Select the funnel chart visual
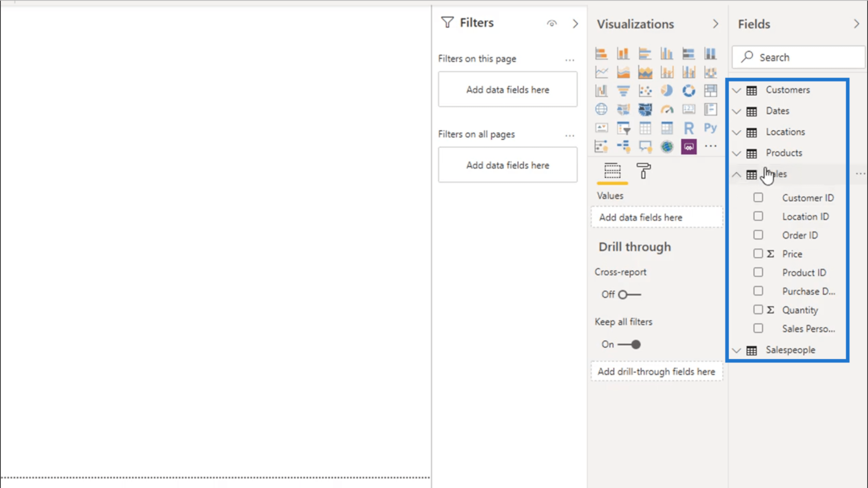The image size is (868, 488). (623, 91)
